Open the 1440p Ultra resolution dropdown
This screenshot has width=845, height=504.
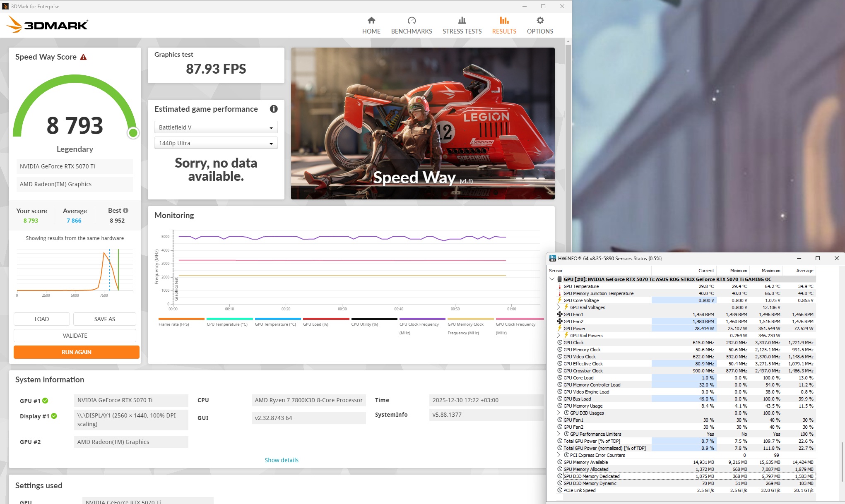coord(216,143)
